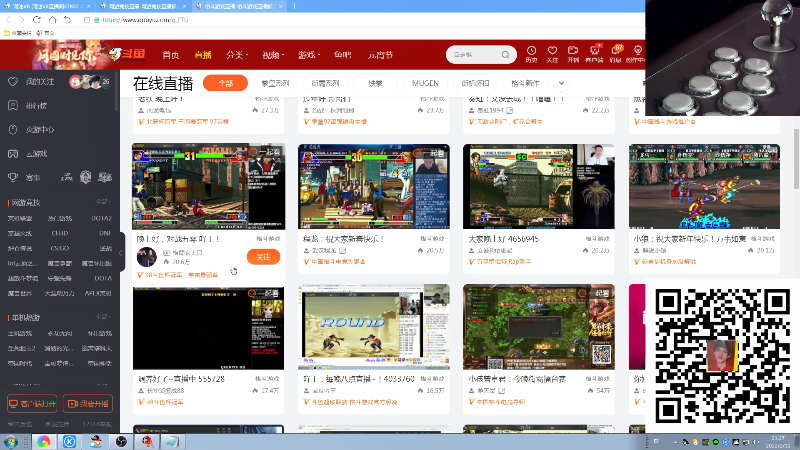Viewport: 800px width, 450px height.
Task: Open the dark stream thumbnail titled 555728
Action: (x=208, y=327)
